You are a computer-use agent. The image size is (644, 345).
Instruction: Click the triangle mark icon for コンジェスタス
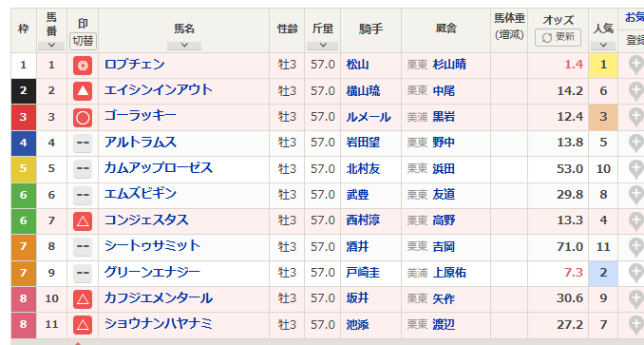(x=83, y=221)
